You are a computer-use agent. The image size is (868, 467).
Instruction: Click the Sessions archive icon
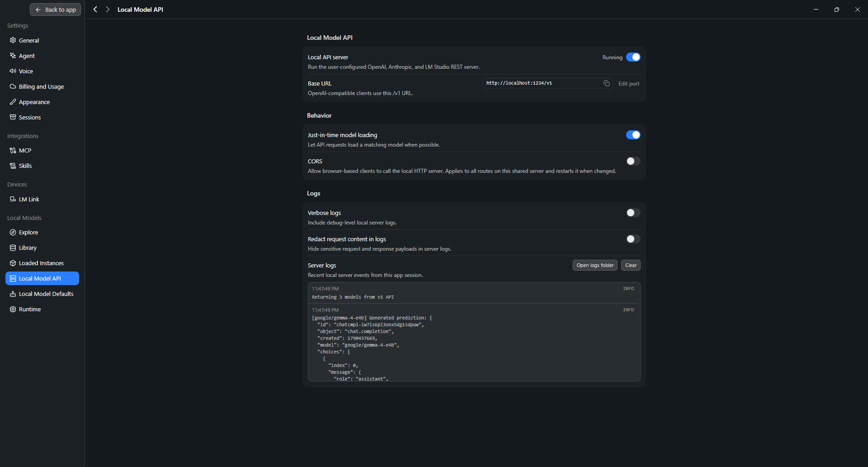pyautogui.click(x=13, y=117)
